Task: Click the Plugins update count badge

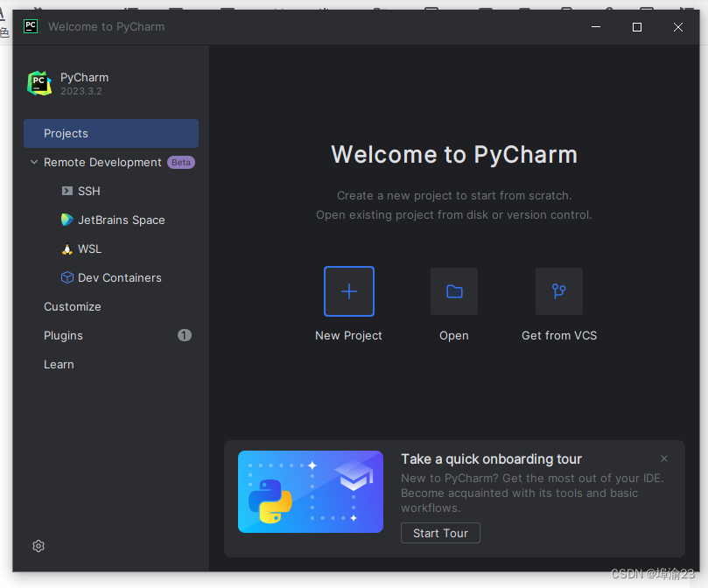Action: 185,335
